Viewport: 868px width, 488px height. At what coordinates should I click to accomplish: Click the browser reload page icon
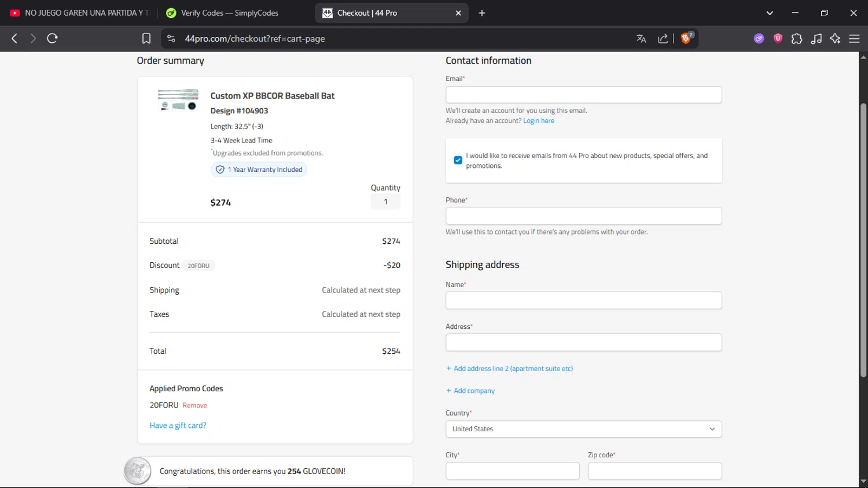coord(52,38)
